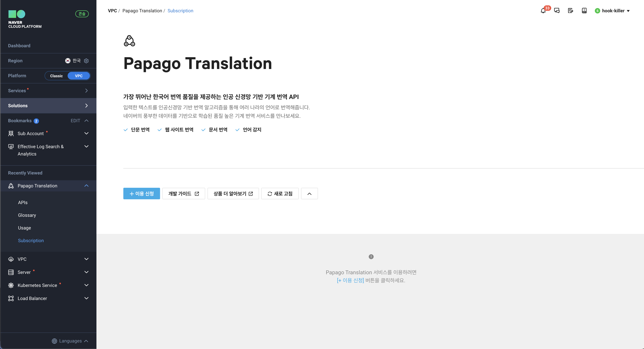This screenshot has width=644, height=349.
Task: Open the user guide book icon
Action: [584, 11]
